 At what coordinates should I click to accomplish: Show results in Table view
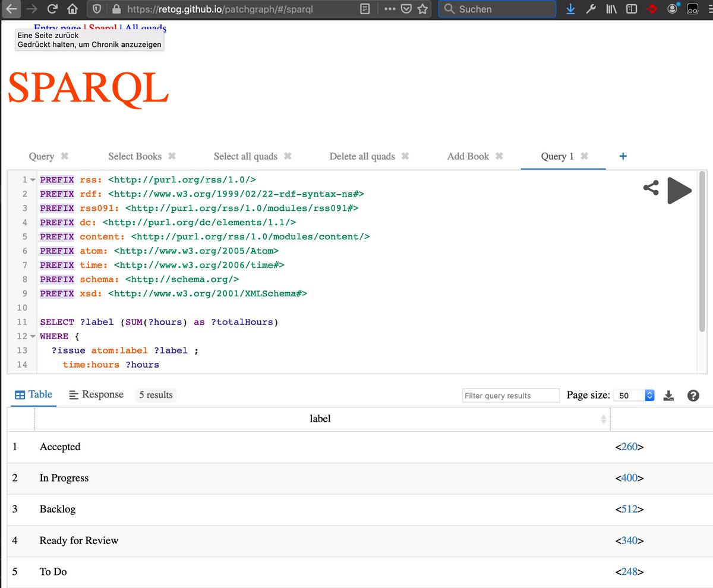tap(33, 394)
